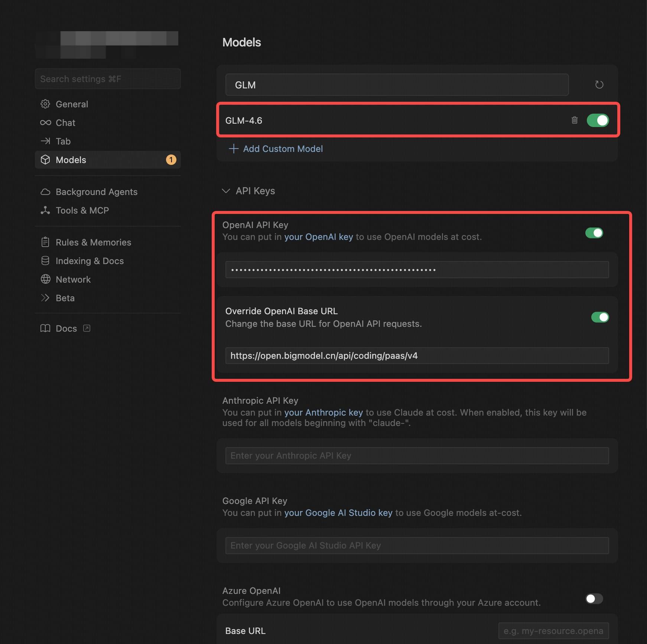Toggle off the OpenAI API Key

(x=594, y=233)
